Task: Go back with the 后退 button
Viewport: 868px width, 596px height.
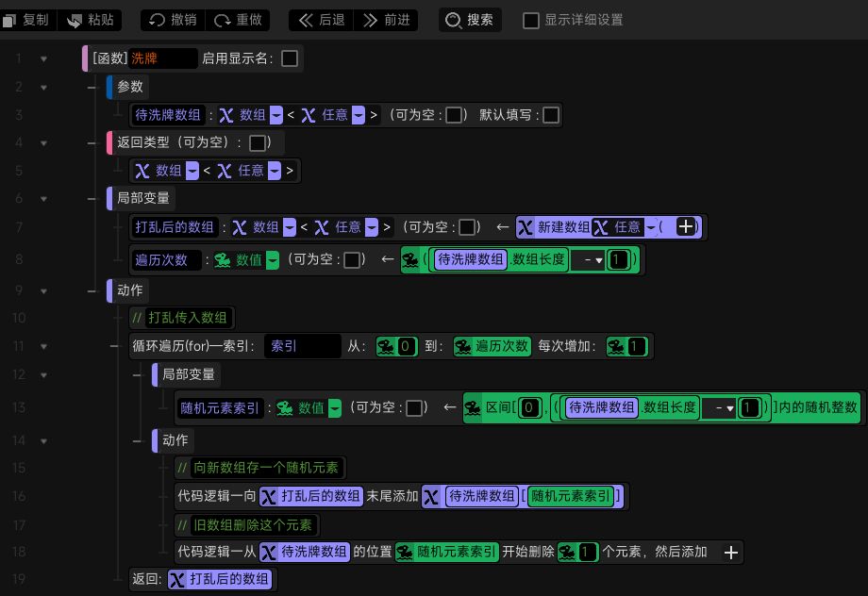Action: click(x=321, y=20)
